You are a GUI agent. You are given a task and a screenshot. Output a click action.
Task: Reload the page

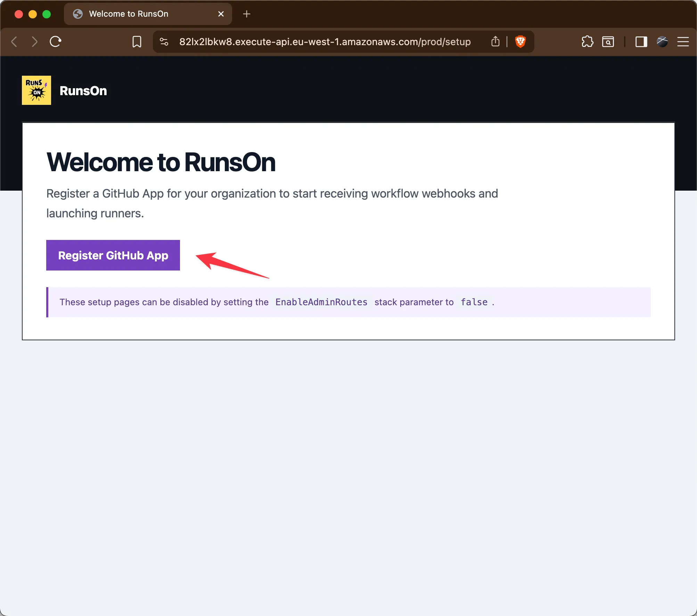click(x=56, y=42)
